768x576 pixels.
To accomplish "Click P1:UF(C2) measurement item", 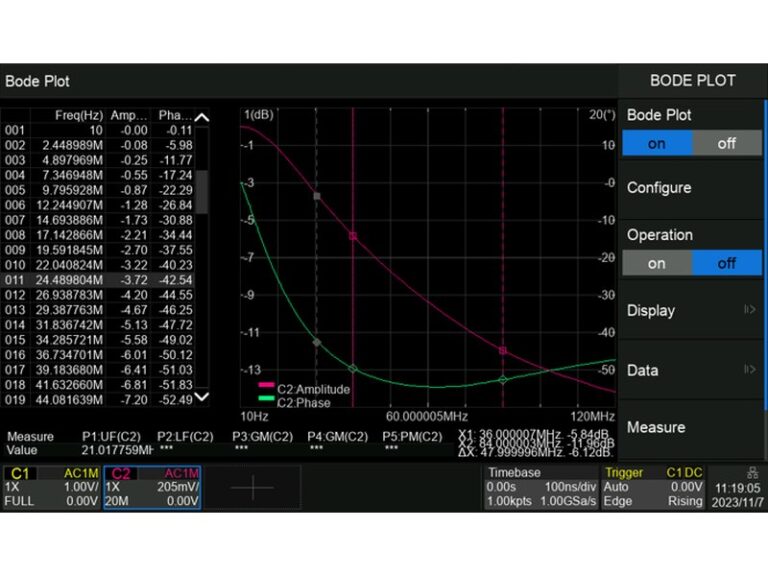I will (x=111, y=436).
